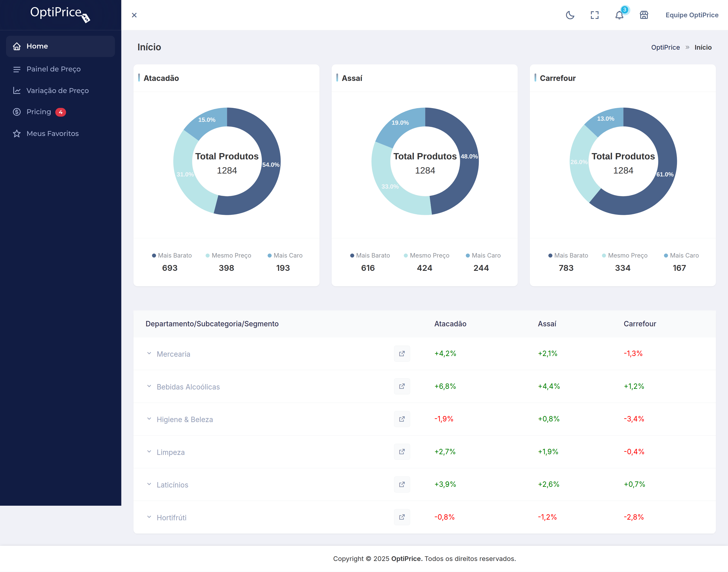728x572 pixels.
Task: Click the 61.0% slice of Carrefour donut
Action: (x=665, y=174)
